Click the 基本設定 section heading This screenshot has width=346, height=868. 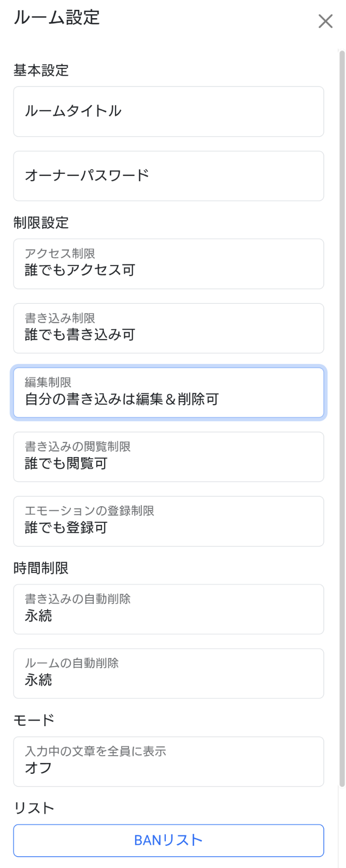(41, 70)
